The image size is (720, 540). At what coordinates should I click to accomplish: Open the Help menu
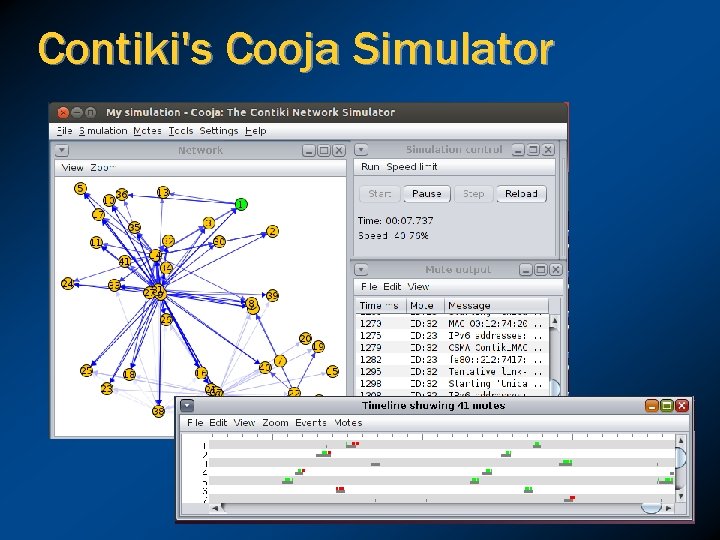coord(255,131)
